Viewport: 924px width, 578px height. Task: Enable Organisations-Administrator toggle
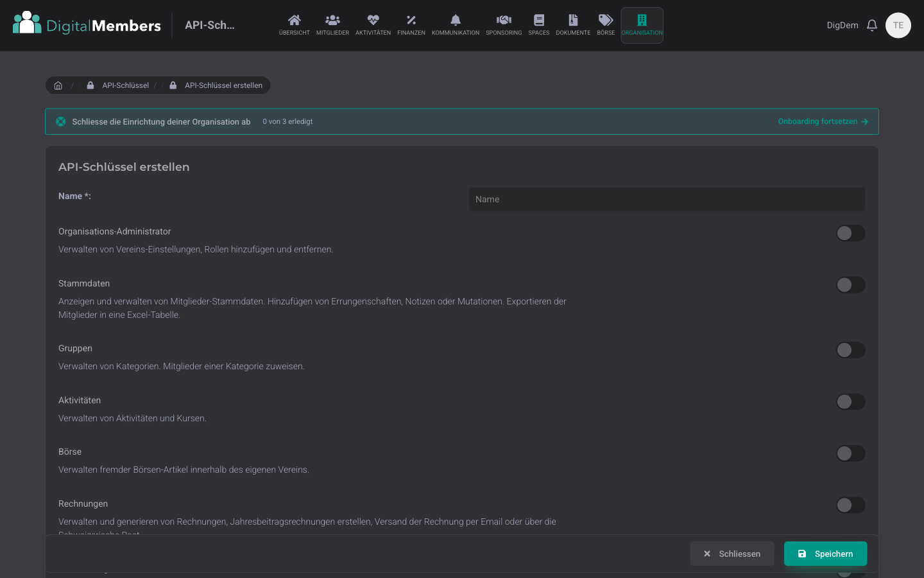coord(851,233)
